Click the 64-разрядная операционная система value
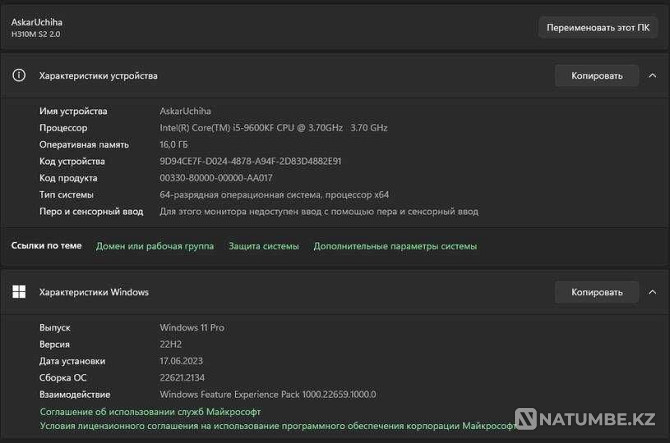The image size is (670, 443). pyautogui.click(x=274, y=195)
